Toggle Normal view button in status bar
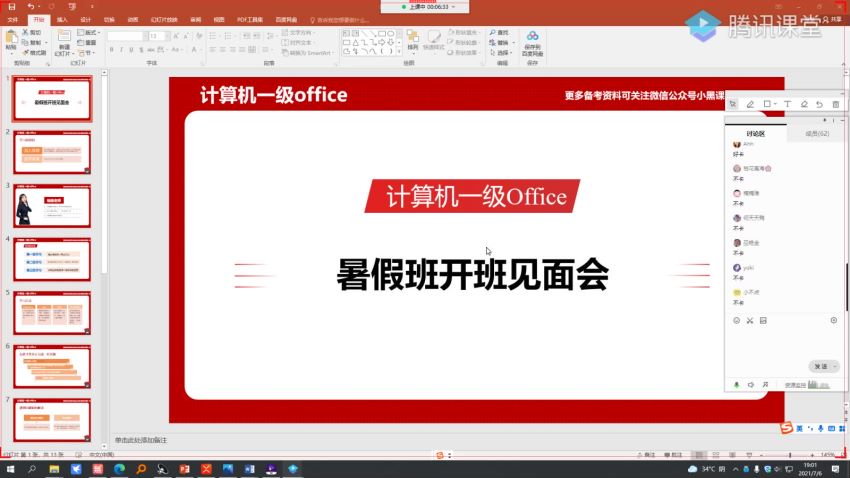The height and width of the screenshot is (478, 850). [699, 455]
